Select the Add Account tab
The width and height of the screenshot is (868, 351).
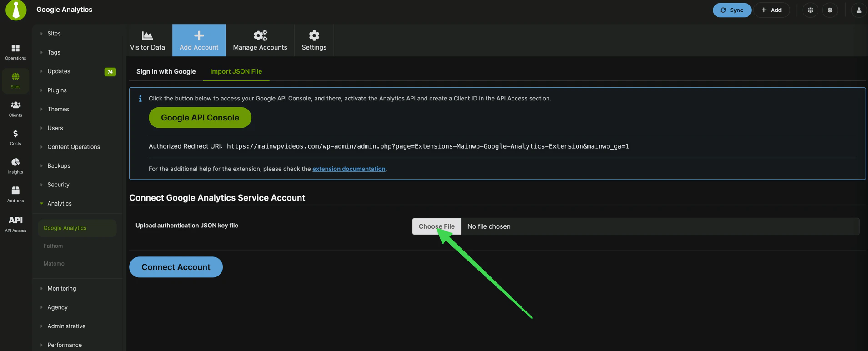(x=199, y=40)
